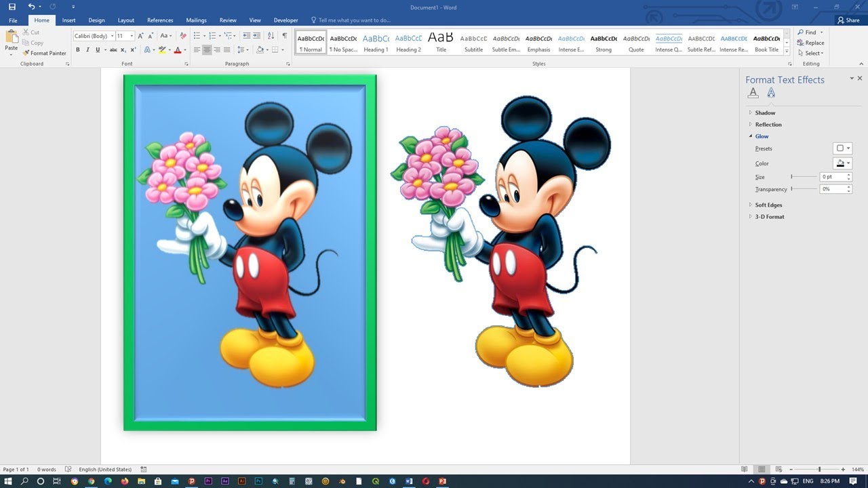The image size is (868, 488).
Task: Open bullets list dropdown arrow
Action: [x=203, y=36]
